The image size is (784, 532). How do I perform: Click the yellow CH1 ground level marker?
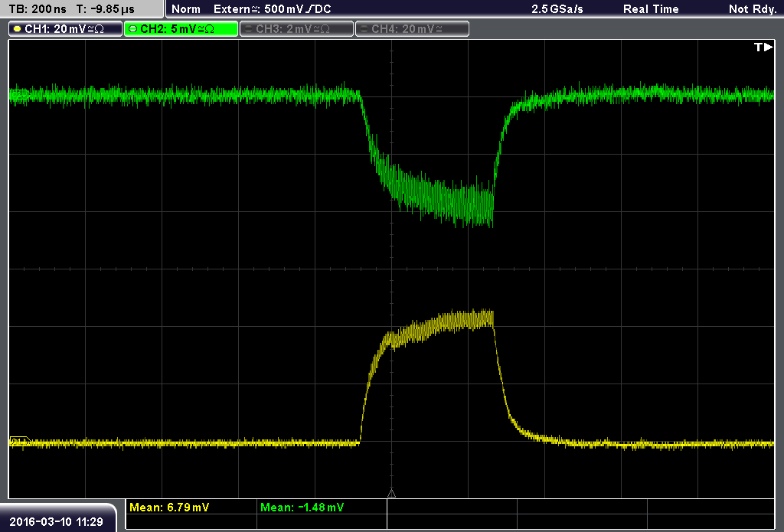(x=20, y=442)
